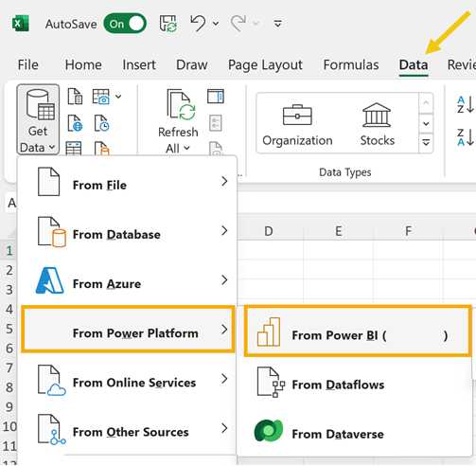Select column E header
Image resolution: width=476 pixels, height=466 pixels.
coord(339,231)
